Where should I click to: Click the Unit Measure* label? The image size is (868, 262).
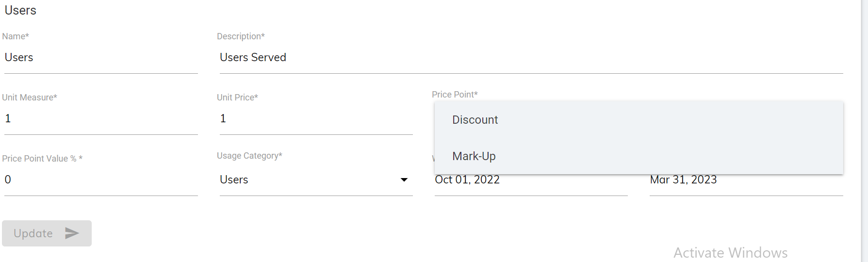coord(30,98)
